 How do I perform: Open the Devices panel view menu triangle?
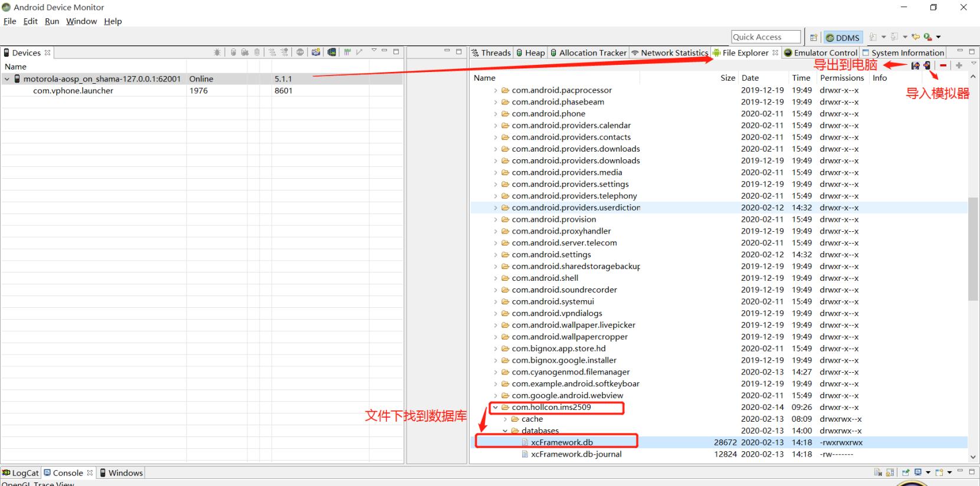(x=374, y=50)
